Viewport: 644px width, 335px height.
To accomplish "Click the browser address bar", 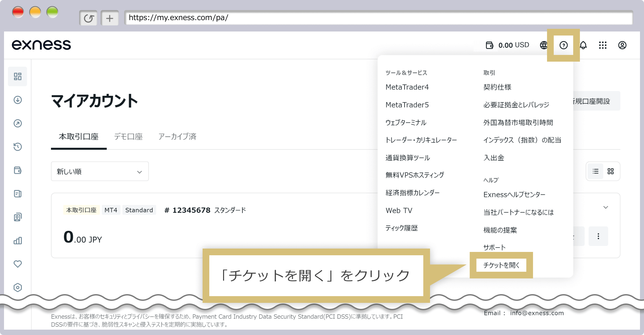I will tap(378, 18).
